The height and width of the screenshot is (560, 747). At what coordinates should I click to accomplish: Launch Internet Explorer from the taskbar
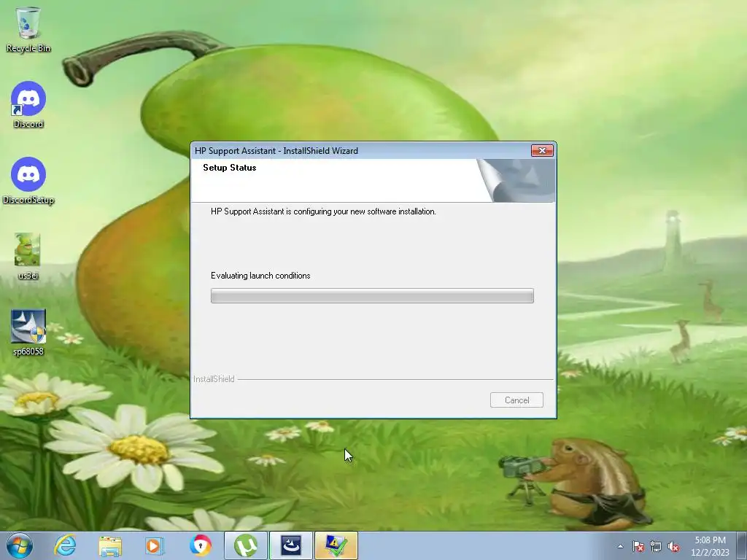pyautogui.click(x=65, y=545)
